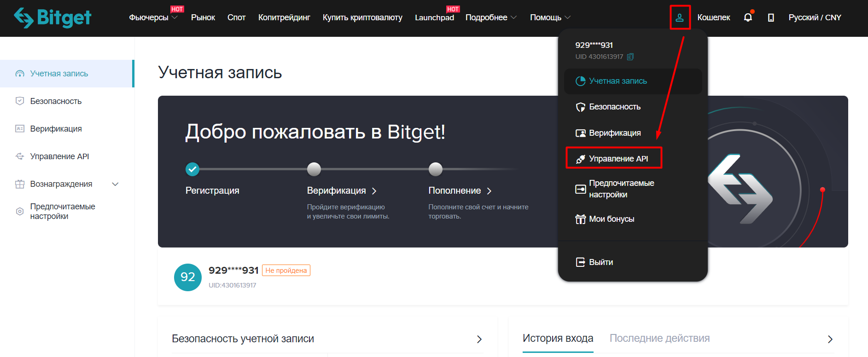Switch to История входа tab

tap(558, 338)
